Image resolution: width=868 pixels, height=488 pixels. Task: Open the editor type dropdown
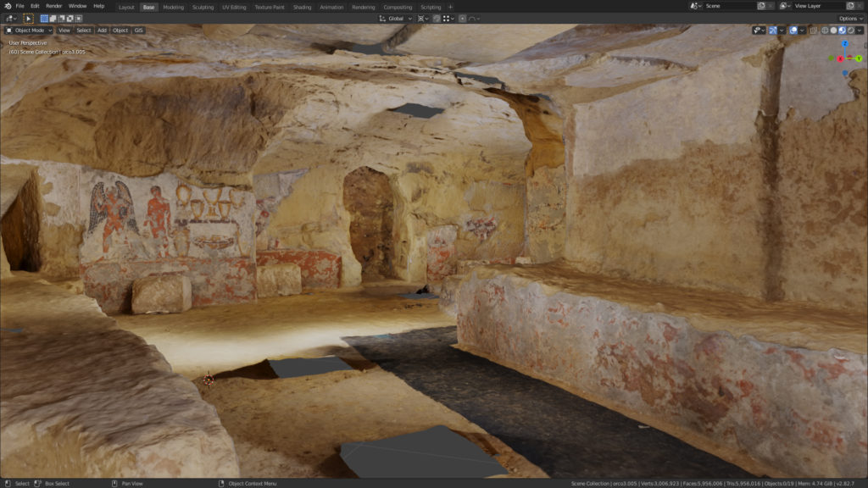coord(10,19)
